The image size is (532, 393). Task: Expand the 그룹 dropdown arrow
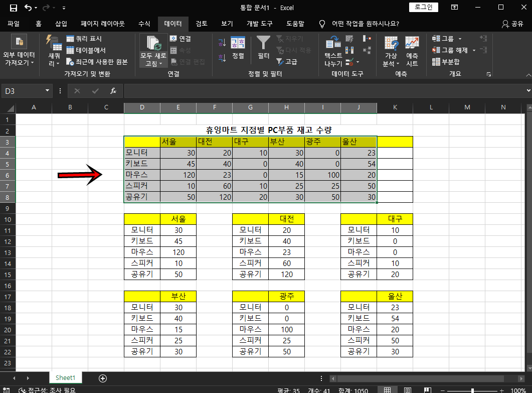(x=460, y=39)
